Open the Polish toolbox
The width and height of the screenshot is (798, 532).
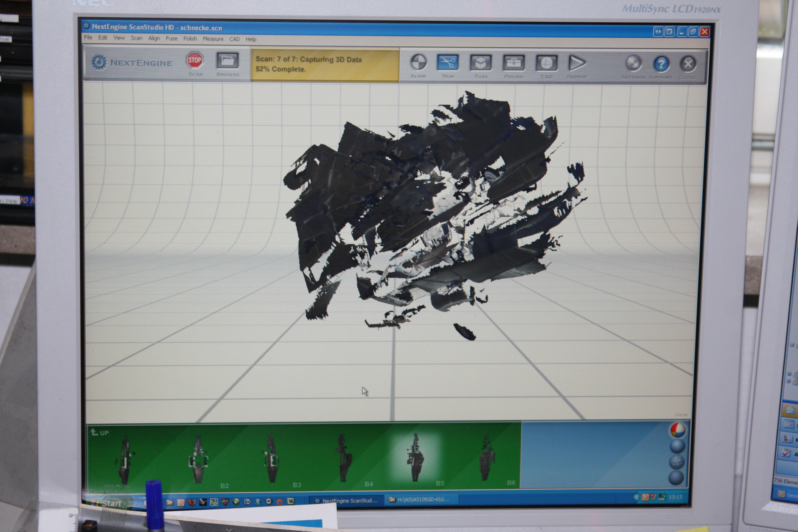[x=513, y=63]
